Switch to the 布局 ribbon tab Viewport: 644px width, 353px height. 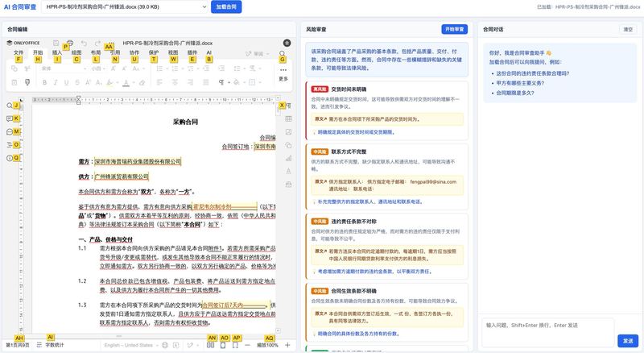point(96,52)
